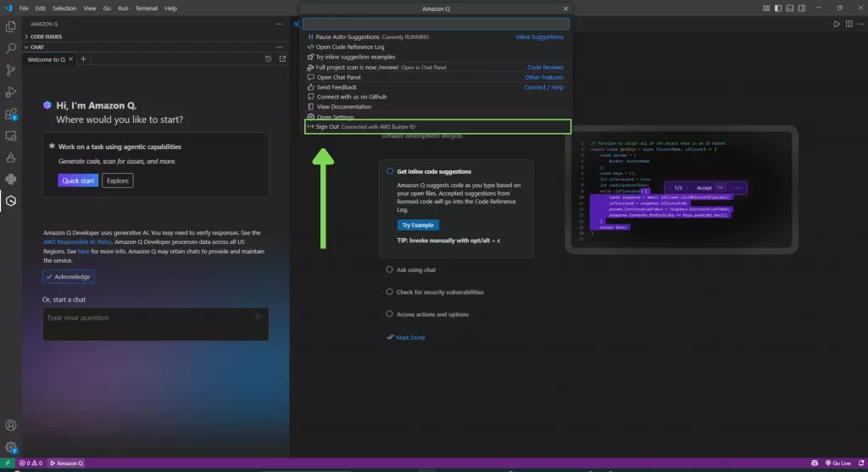This screenshot has height=472, width=868.
Task: Collapse the CHAT section
Action: click(x=37, y=47)
